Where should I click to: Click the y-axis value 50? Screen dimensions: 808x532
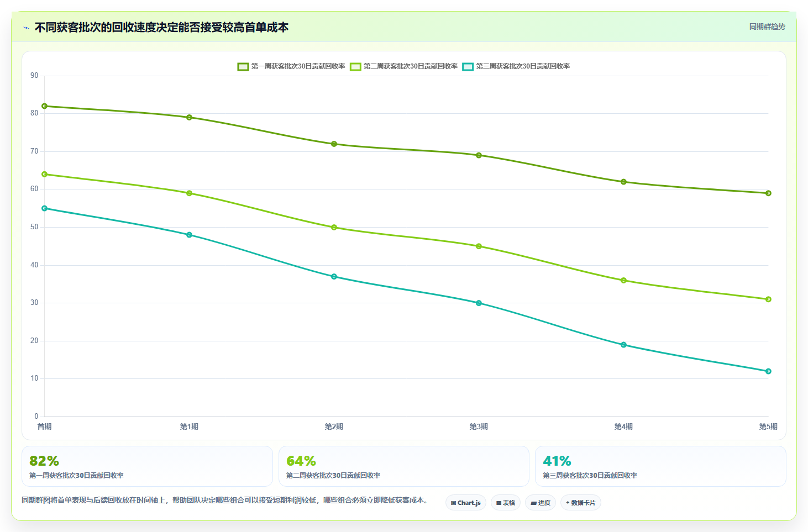click(34, 227)
